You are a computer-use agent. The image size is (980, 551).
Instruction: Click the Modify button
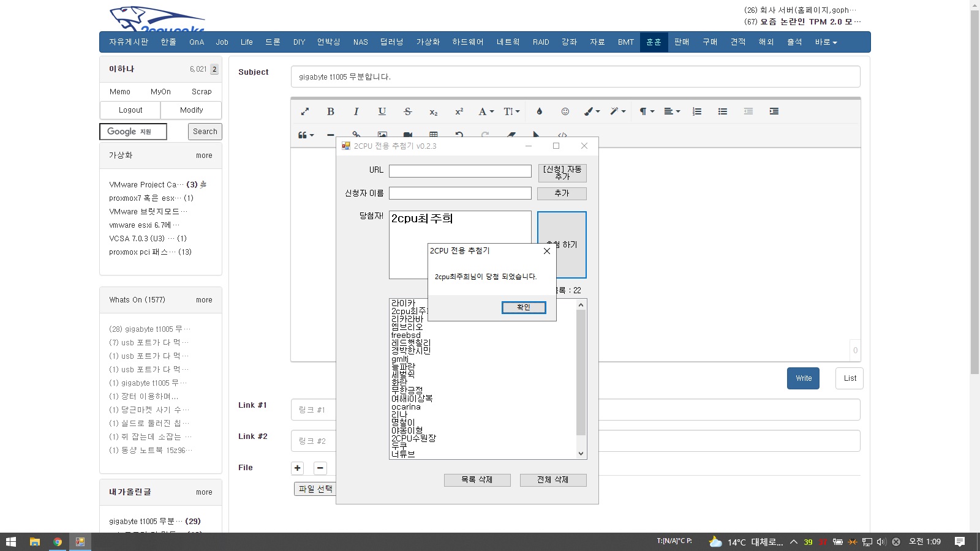192,110
